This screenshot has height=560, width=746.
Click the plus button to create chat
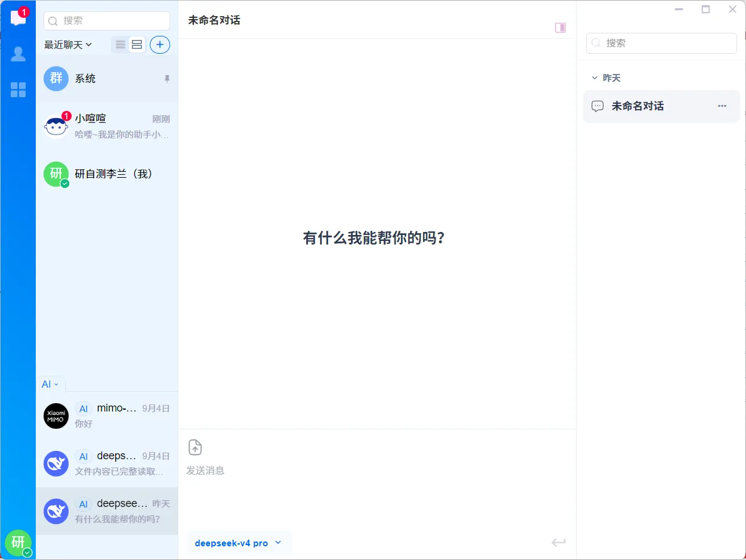[x=160, y=45]
